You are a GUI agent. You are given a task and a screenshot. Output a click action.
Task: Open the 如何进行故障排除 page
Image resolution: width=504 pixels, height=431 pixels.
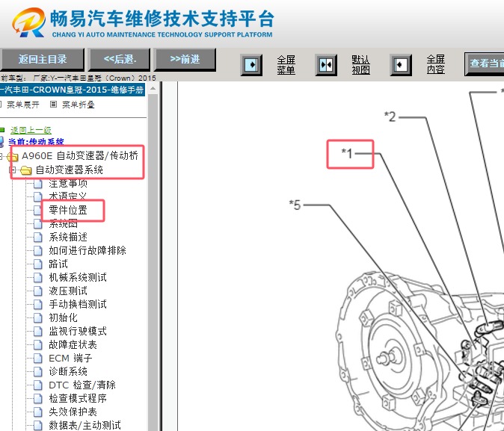pyautogui.click(x=87, y=250)
